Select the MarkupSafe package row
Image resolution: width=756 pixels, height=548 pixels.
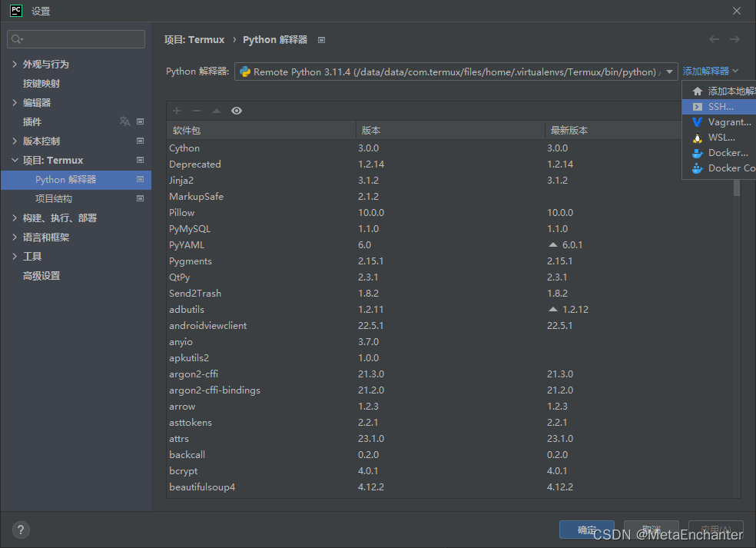(x=450, y=196)
